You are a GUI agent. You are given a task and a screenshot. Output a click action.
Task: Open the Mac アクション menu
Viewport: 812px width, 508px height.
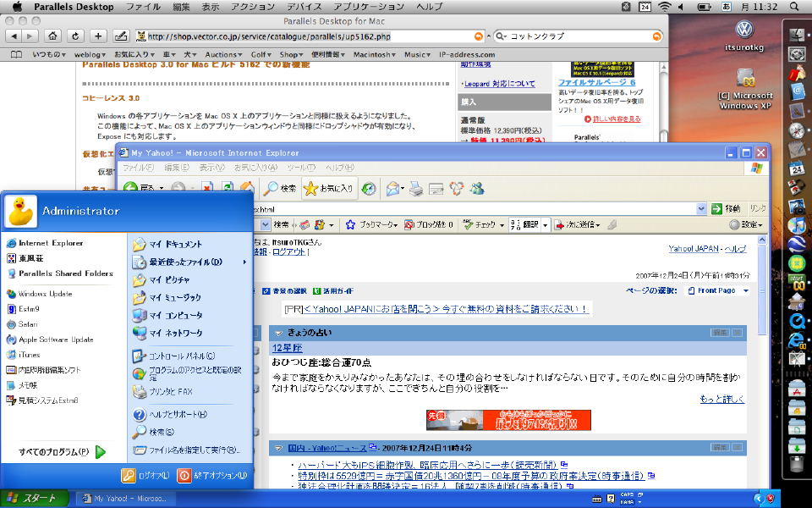point(253,7)
